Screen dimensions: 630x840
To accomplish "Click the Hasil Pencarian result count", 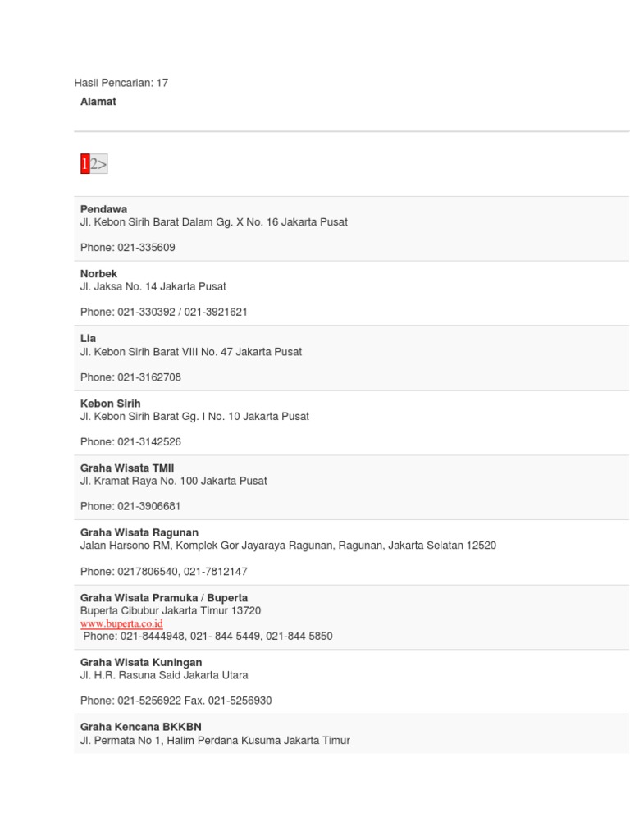I will pos(121,83).
